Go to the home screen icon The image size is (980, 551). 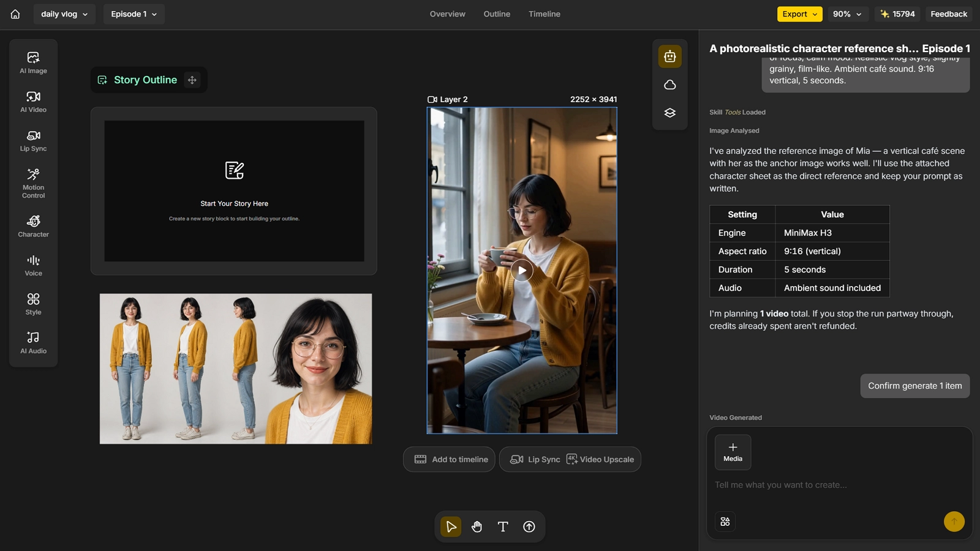(15, 14)
